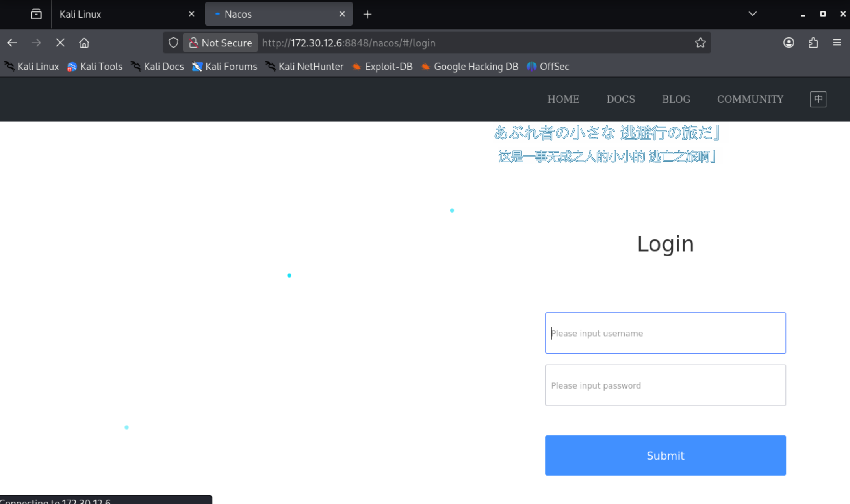Open the extensions puzzle icon

(x=813, y=43)
